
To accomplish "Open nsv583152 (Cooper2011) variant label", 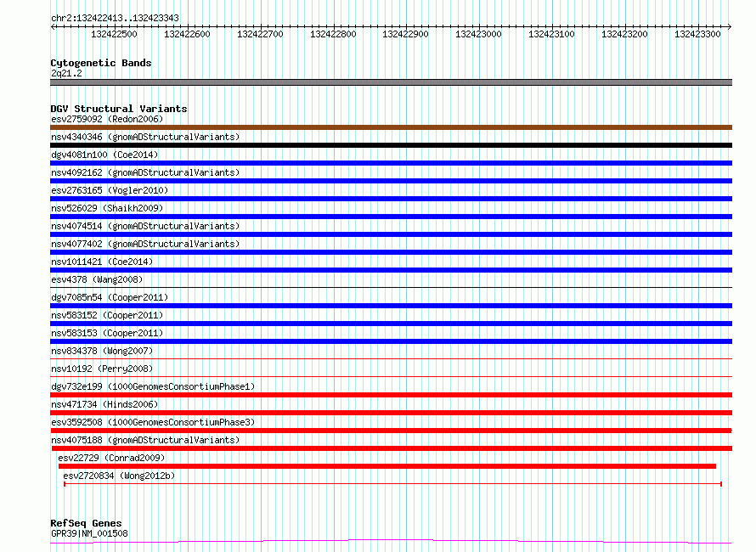I will [x=107, y=315].
